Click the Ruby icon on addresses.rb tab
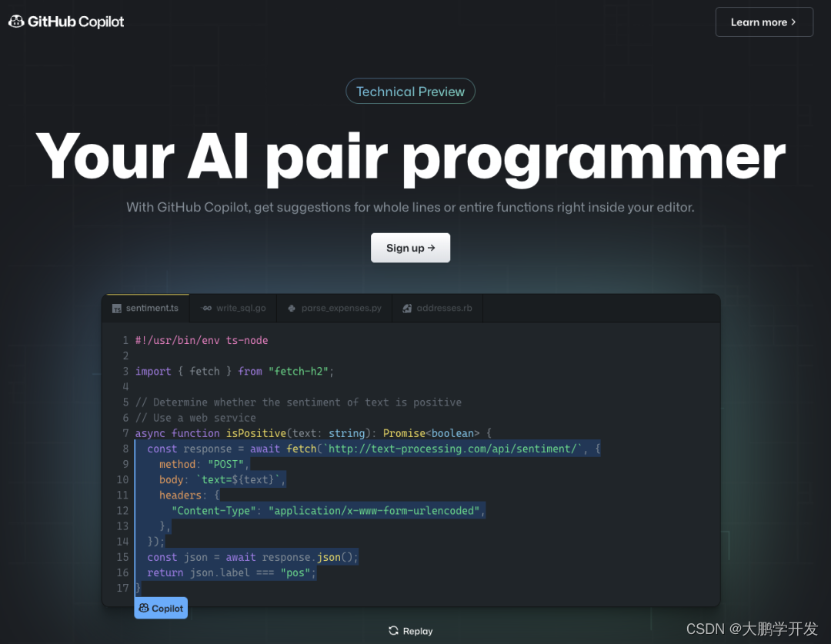The image size is (831, 644). click(407, 309)
